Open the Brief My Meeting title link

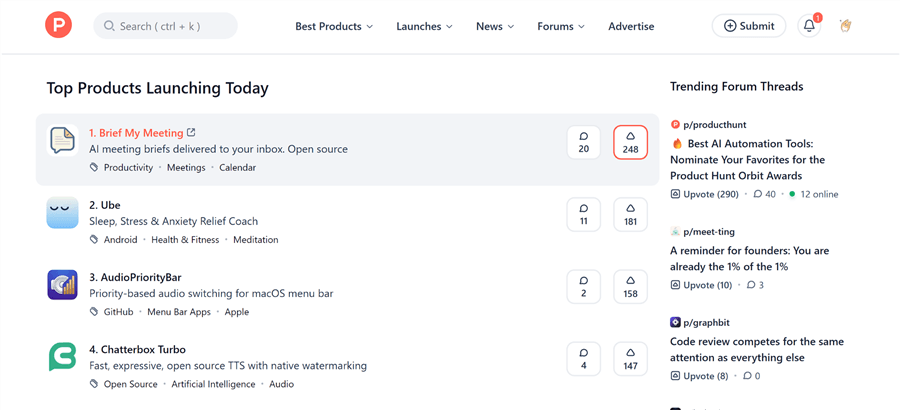pyautogui.click(x=136, y=133)
